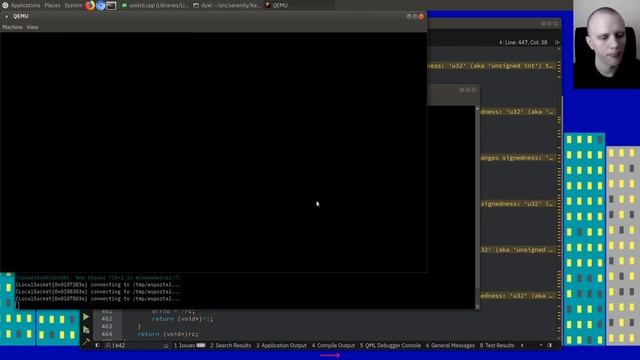Open the Applications menu
Screen dimensions: 640x360
click(x=25, y=5)
